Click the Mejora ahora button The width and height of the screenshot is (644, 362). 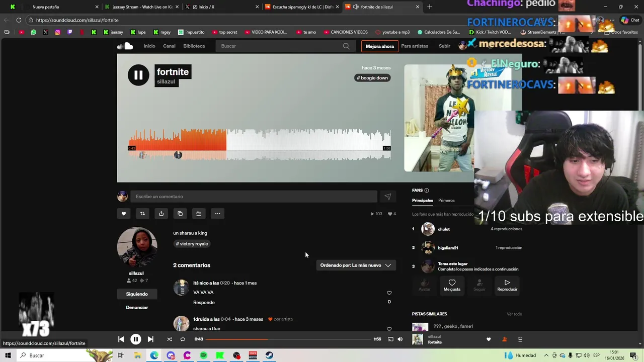(x=380, y=46)
